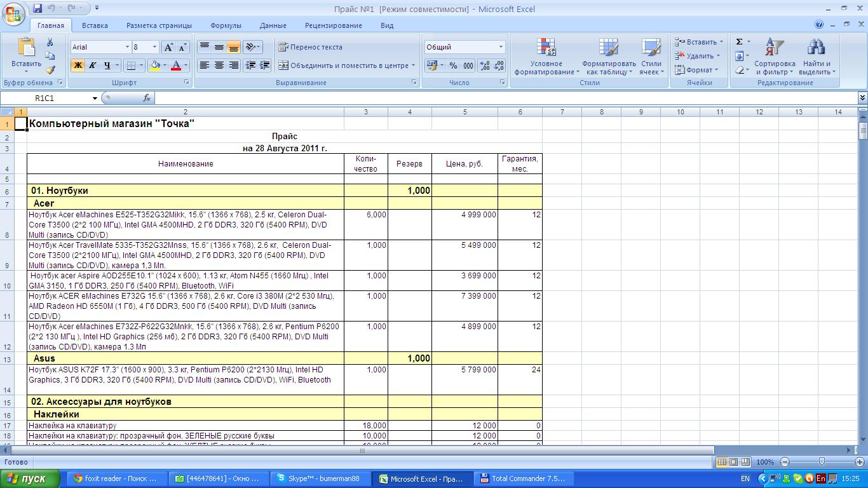
Task: Decrease font size with the small A button
Action: pyautogui.click(x=182, y=47)
